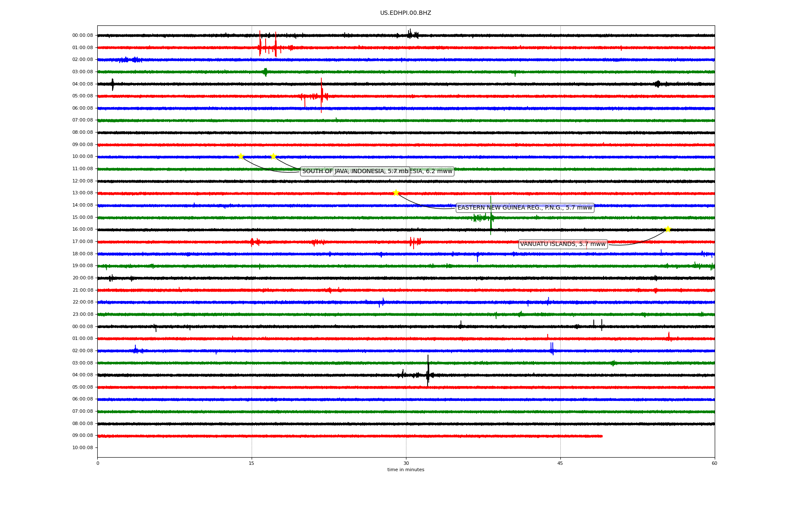
Task: Click the x-axis label 'time in minutes'
Action: 406,470
